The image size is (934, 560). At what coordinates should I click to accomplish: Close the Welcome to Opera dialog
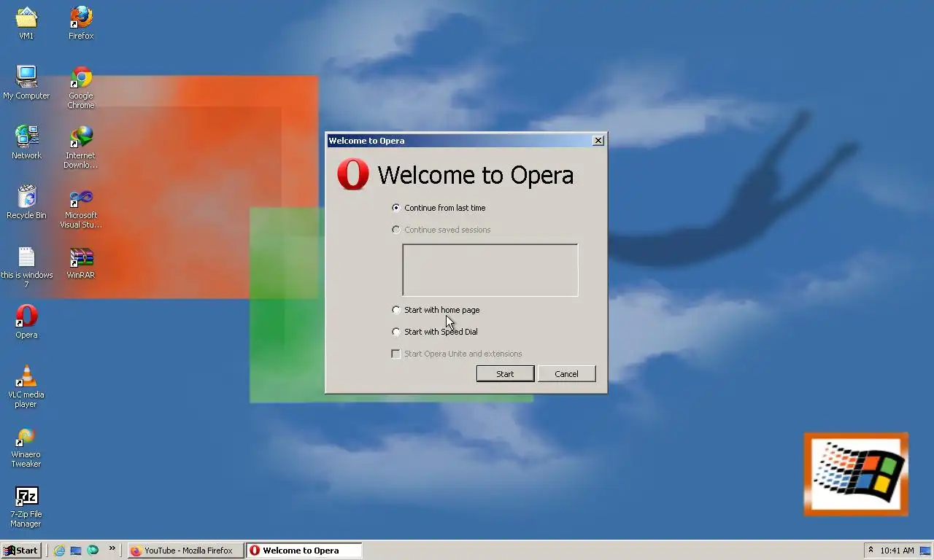[598, 141]
